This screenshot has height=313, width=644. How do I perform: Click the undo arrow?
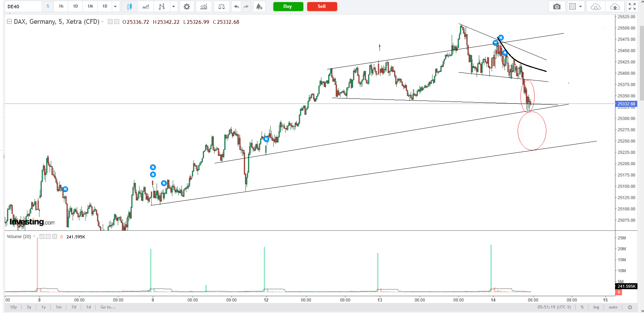pyautogui.click(x=236, y=7)
